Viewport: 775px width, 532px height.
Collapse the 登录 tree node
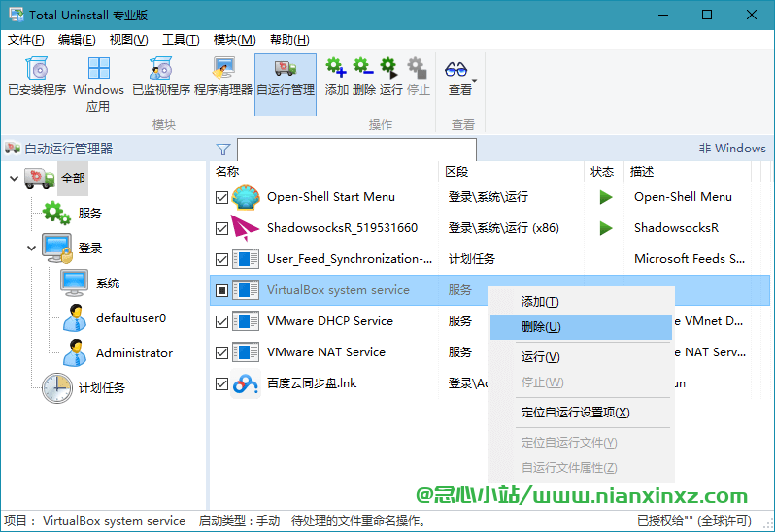point(32,248)
